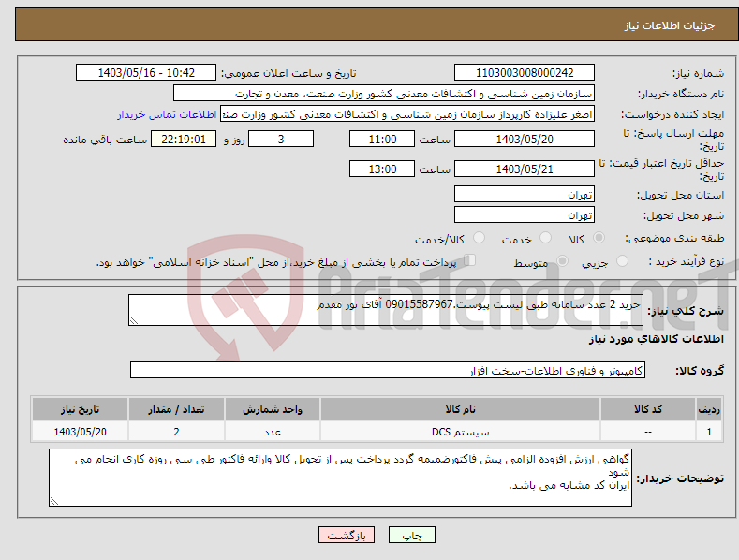
Task: Click the goods group field
Action: pyautogui.click(x=388, y=371)
